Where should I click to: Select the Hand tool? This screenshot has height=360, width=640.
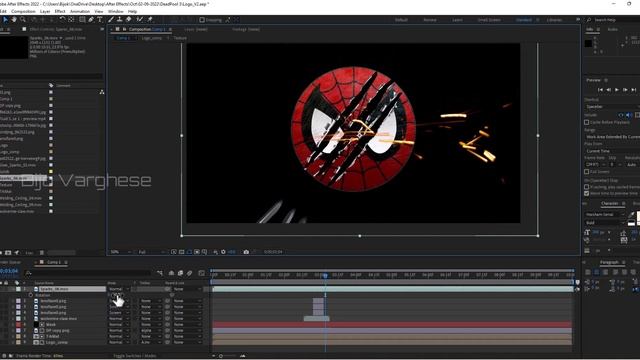click(14, 20)
